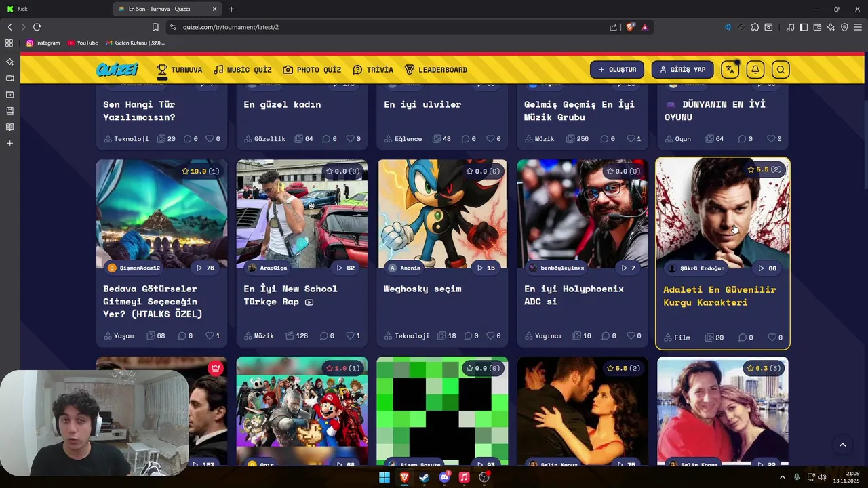Click the red crown badge on bottom-left card
868x488 pixels.
(216, 368)
